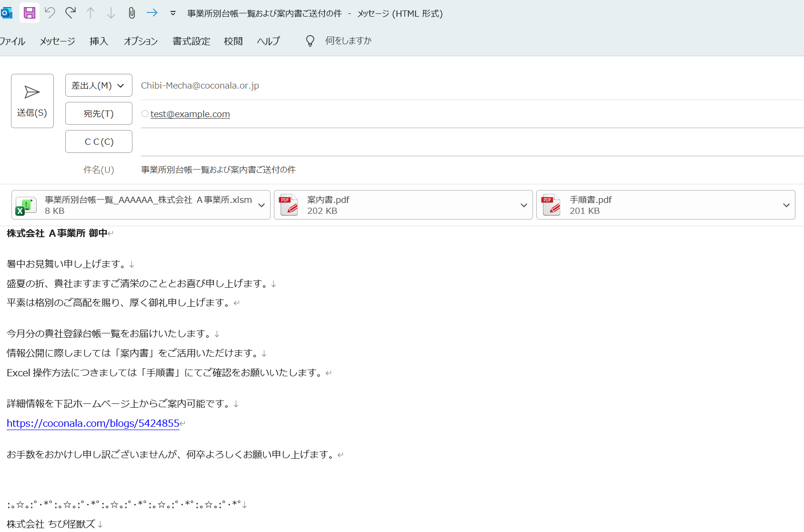Switch to the オプション tab
The width and height of the screenshot is (804, 532).
pyautogui.click(x=141, y=41)
